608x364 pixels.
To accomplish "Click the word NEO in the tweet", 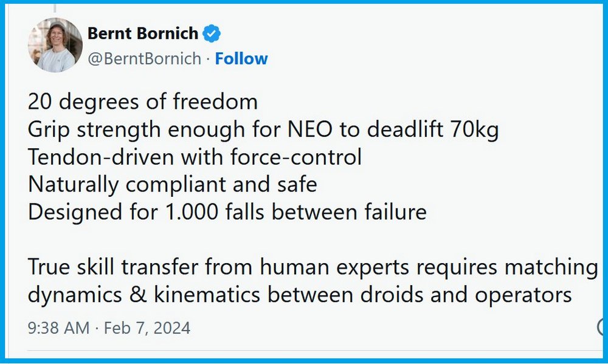I will tap(310, 129).
